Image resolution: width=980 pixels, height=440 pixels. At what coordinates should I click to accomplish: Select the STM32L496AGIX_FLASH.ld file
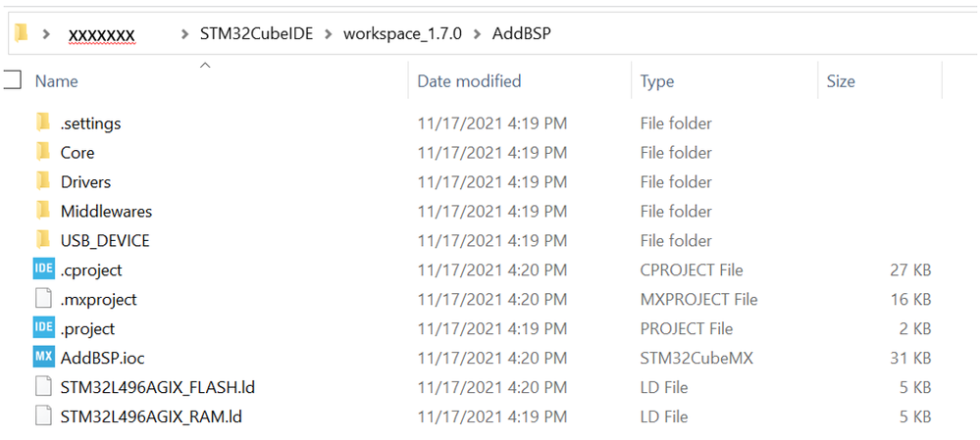(158, 387)
